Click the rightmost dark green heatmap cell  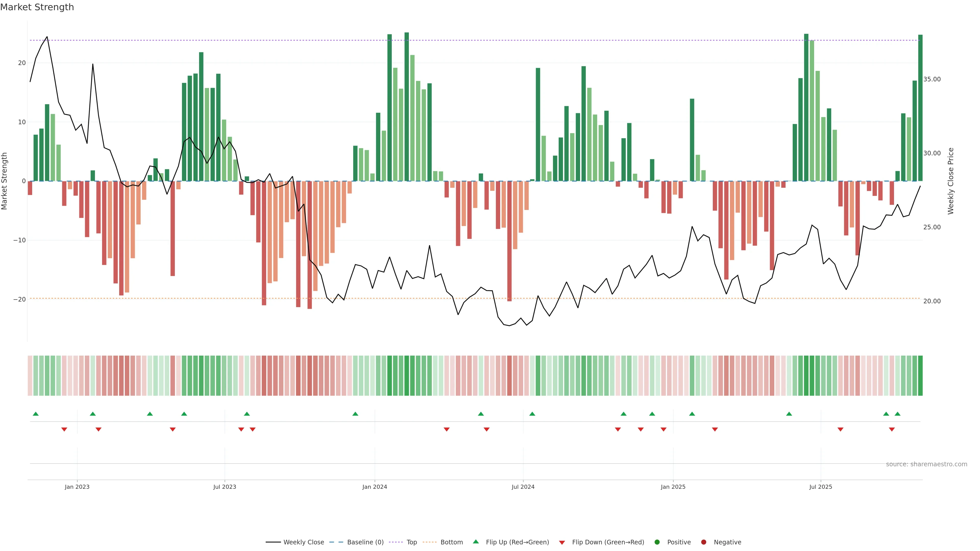[920, 376]
